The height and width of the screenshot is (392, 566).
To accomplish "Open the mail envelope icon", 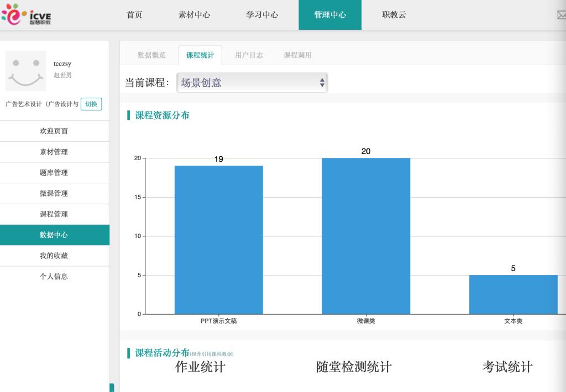I will pyautogui.click(x=560, y=15).
